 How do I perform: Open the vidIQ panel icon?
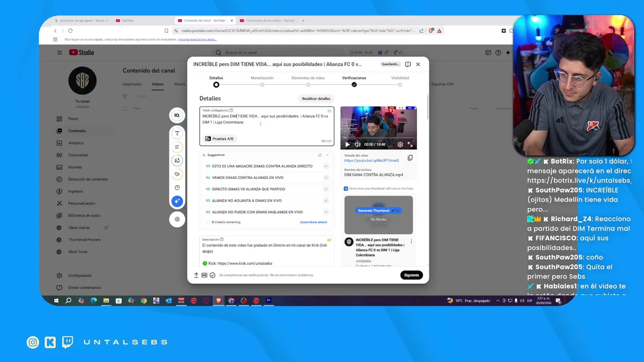[x=177, y=115]
